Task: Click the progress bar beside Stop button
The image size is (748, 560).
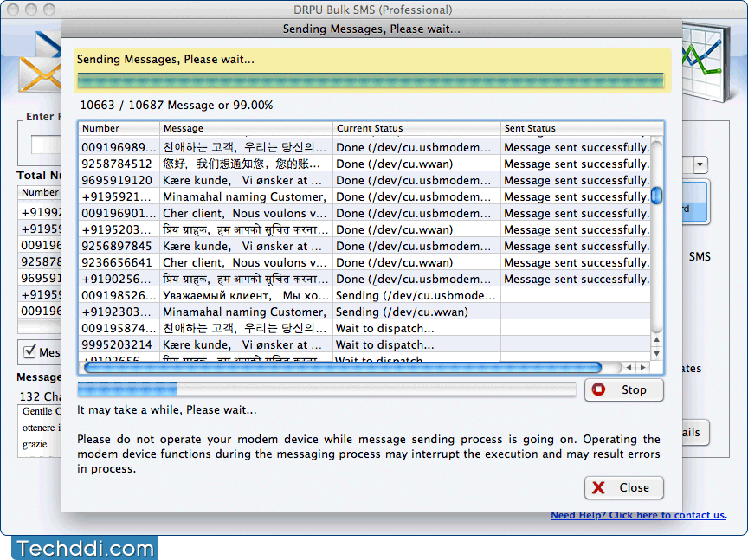Action: [x=326, y=389]
